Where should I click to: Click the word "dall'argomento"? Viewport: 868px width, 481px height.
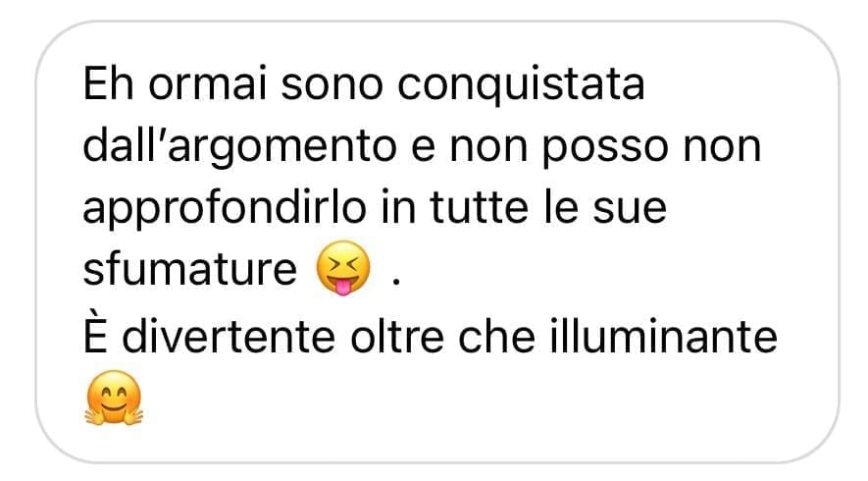click(239, 147)
